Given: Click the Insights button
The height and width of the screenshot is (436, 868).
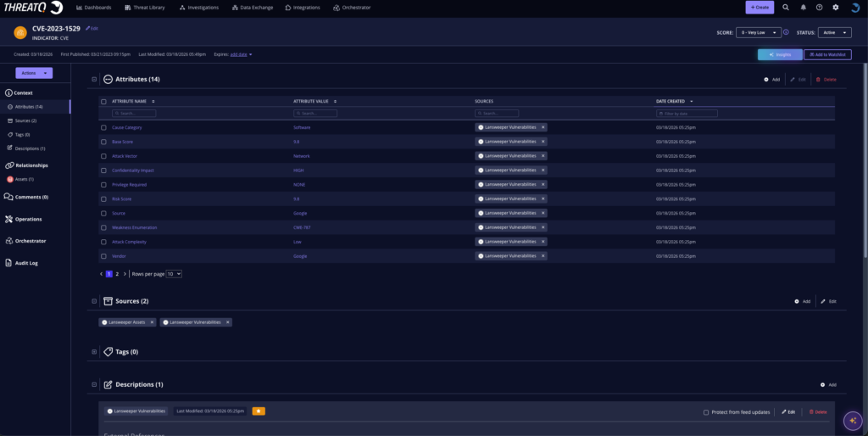Looking at the screenshot, I should pos(780,55).
